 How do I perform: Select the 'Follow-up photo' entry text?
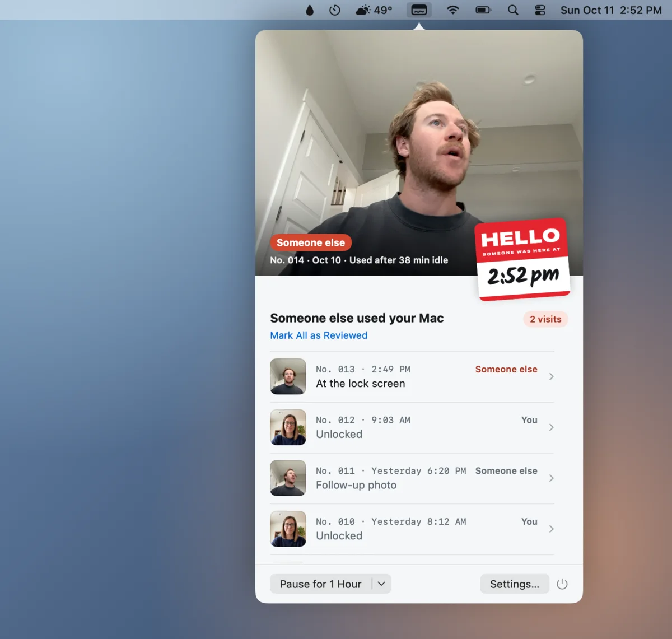(x=356, y=485)
